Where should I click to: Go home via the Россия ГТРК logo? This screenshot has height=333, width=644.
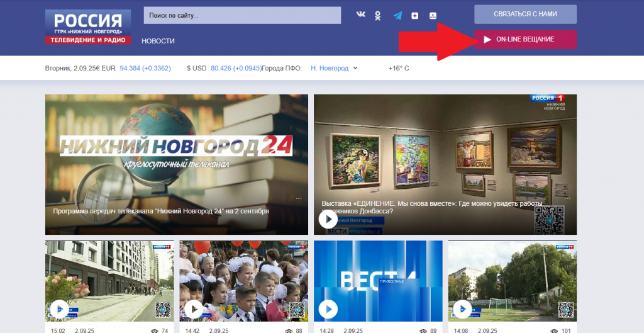click(88, 26)
